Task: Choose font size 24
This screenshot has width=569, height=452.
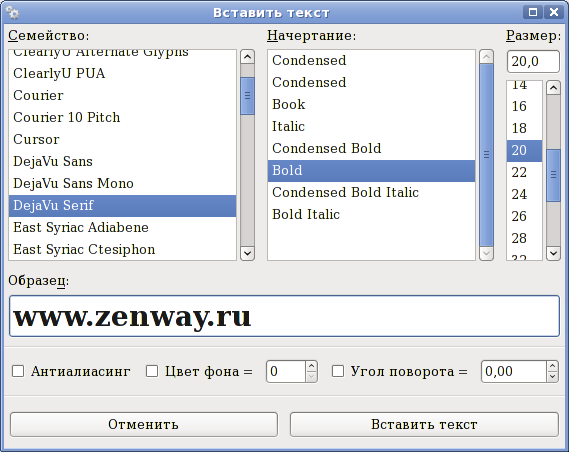Action: 524,194
